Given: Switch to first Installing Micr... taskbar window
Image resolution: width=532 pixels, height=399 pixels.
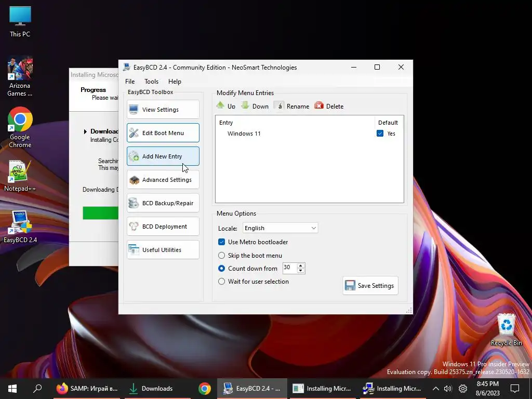Looking at the screenshot, I should pyautogui.click(x=322, y=389).
